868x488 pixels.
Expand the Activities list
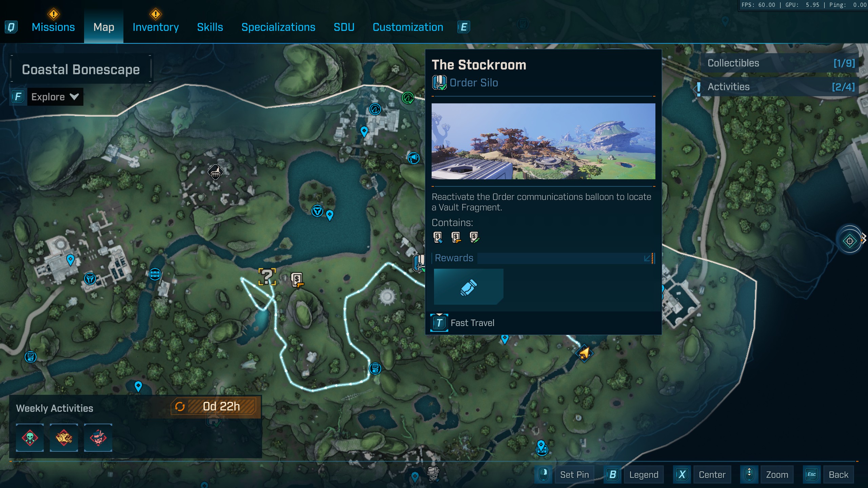(780, 87)
